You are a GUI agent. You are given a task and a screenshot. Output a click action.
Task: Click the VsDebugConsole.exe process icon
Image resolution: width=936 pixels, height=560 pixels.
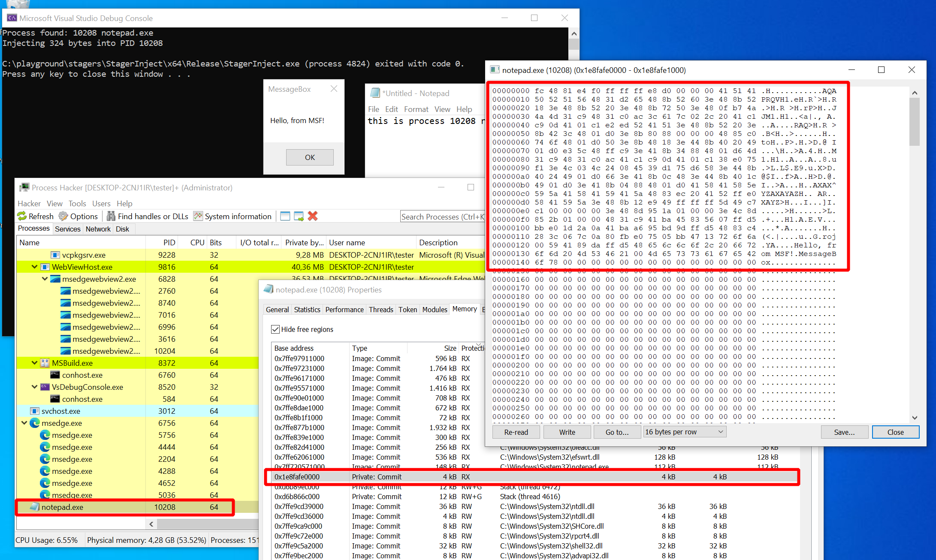[x=45, y=387]
